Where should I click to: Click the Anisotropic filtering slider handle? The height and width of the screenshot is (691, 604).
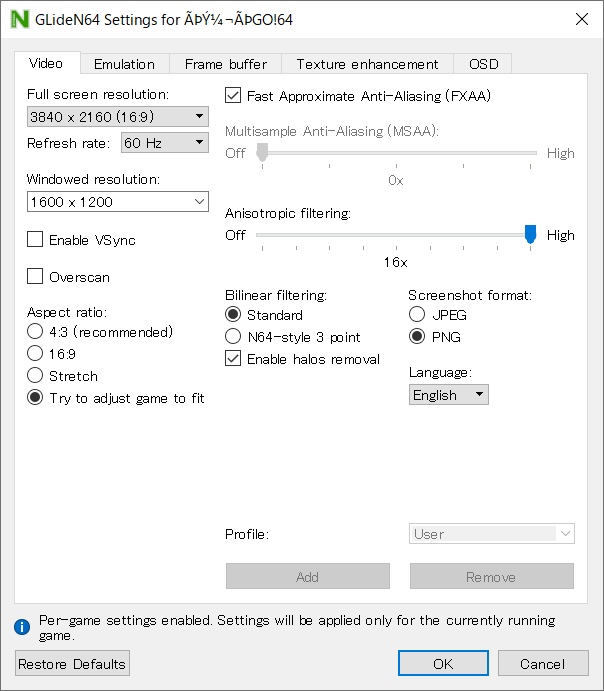530,235
